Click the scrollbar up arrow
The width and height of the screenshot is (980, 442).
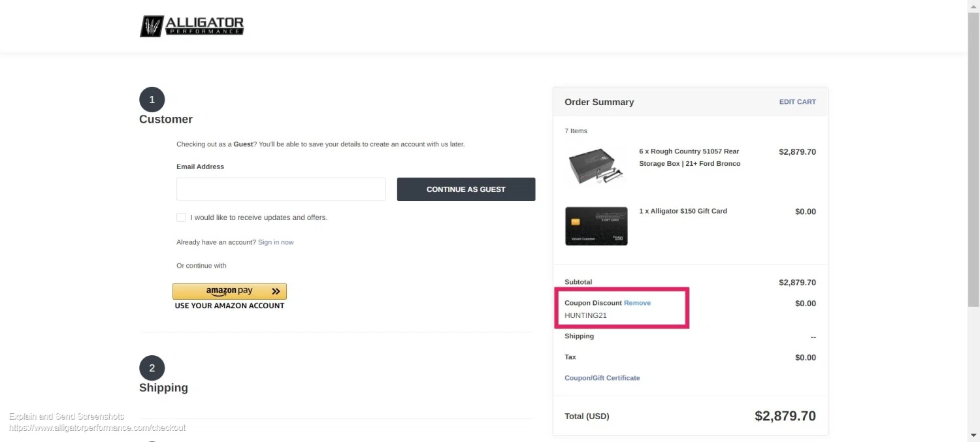[x=973, y=6]
